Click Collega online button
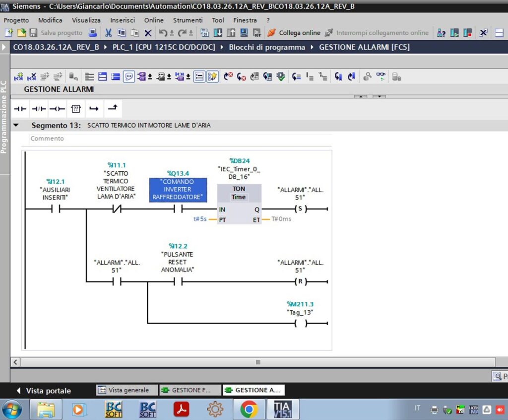This screenshot has width=508, height=420. (x=294, y=33)
